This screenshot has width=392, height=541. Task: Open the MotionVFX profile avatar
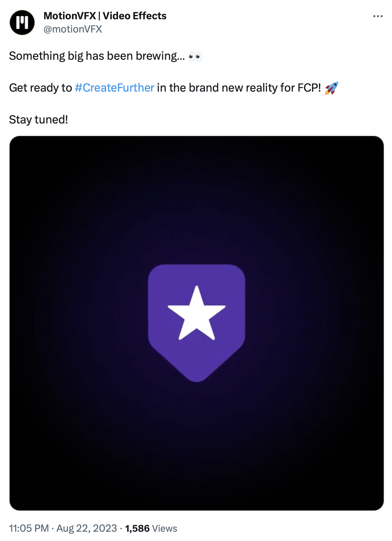[22, 23]
